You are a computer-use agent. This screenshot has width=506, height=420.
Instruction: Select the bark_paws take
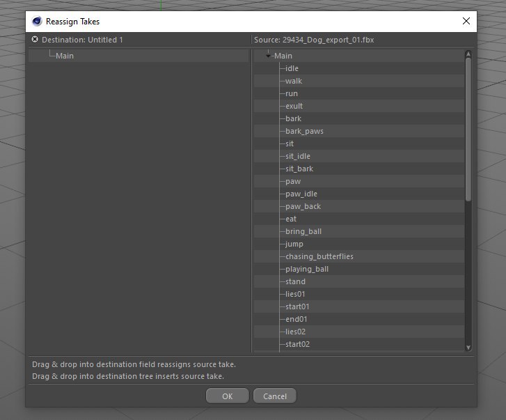click(x=304, y=131)
